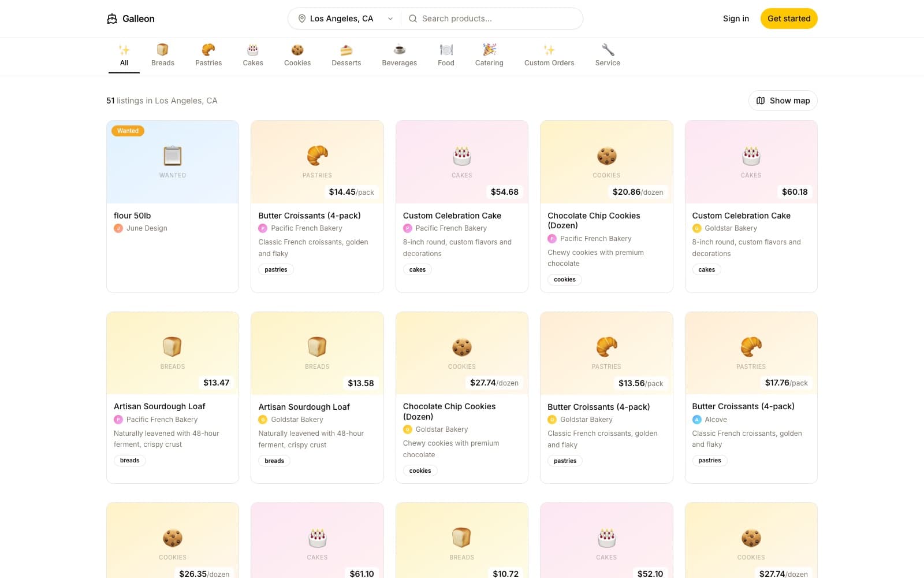Select the Beverages coffee icon
The width and height of the screenshot is (924, 578).
(399, 49)
